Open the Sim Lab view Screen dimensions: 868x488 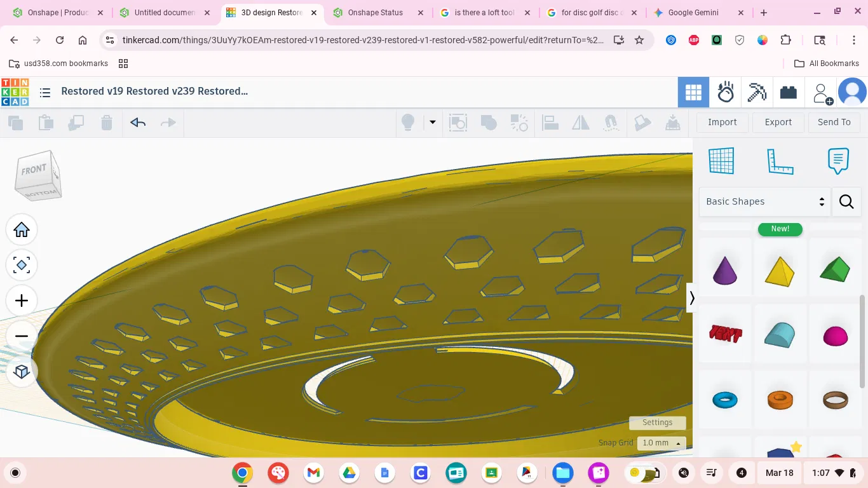tap(725, 93)
